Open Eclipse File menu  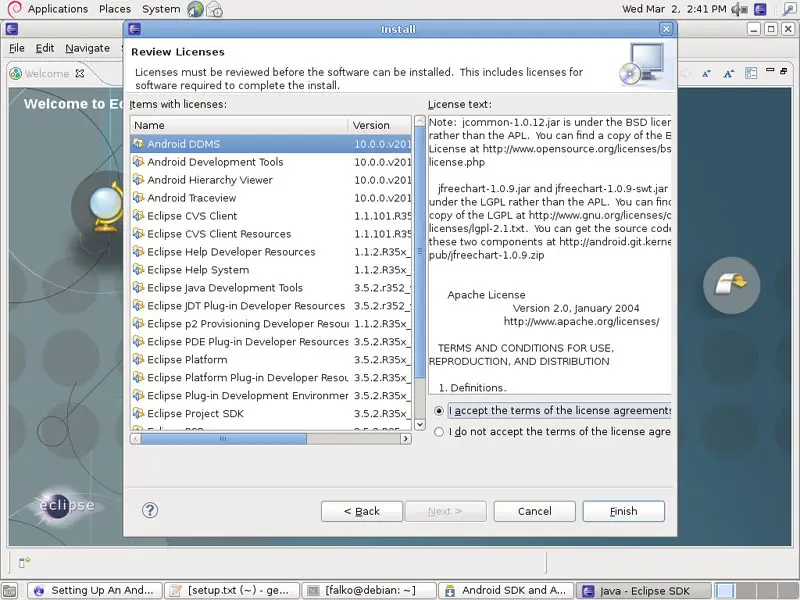pos(17,48)
